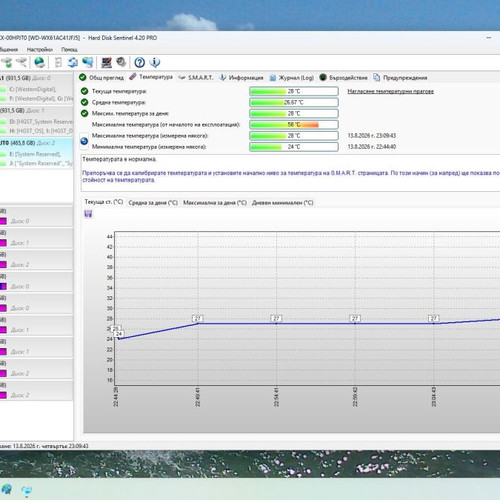Click the network computers toolbar icon
The width and height of the screenshot is (500, 500).
(88, 62)
